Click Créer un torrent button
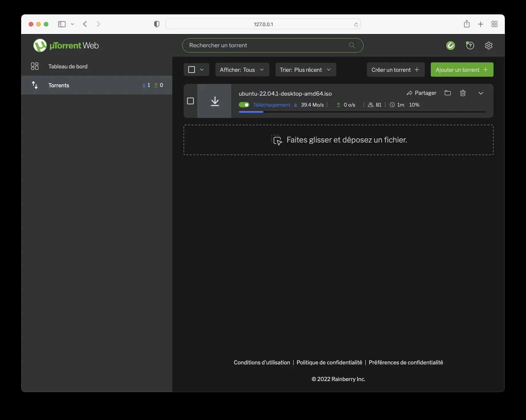This screenshot has width=526, height=420. pyautogui.click(x=396, y=70)
